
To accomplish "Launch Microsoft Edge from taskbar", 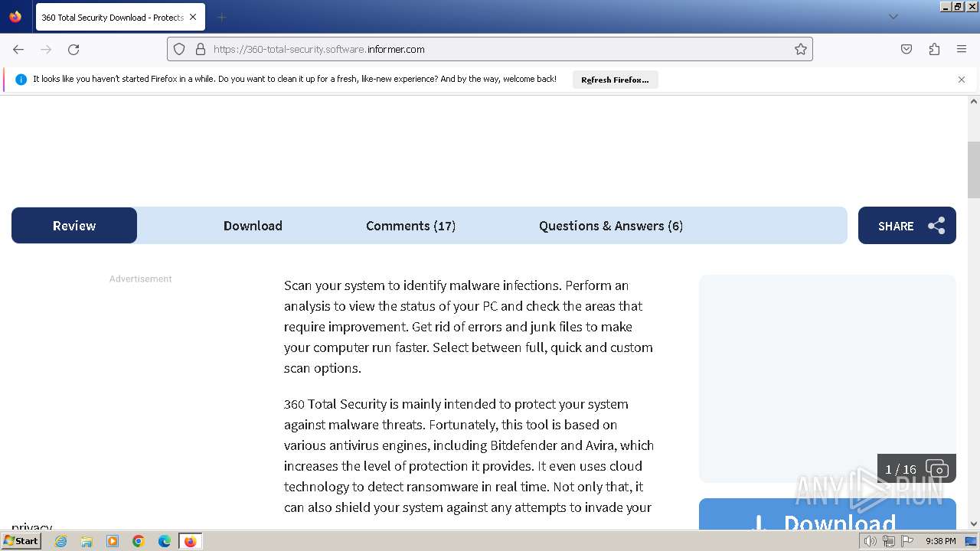I will 165,541.
